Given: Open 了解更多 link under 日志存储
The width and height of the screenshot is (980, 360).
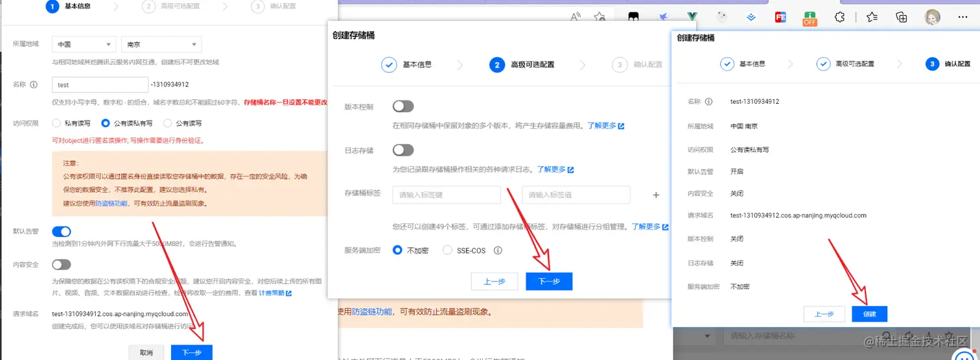Looking at the screenshot, I should pyautogui.click(x=555, y=169).
